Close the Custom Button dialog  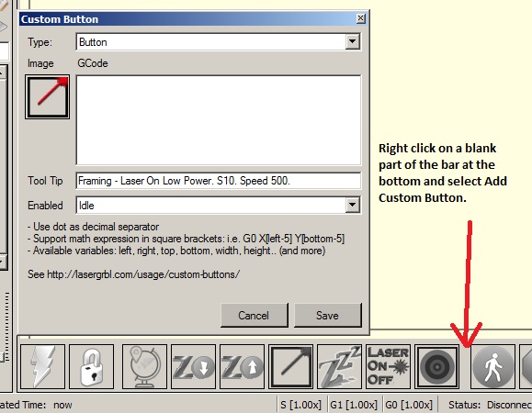click(x=361, y=18)
